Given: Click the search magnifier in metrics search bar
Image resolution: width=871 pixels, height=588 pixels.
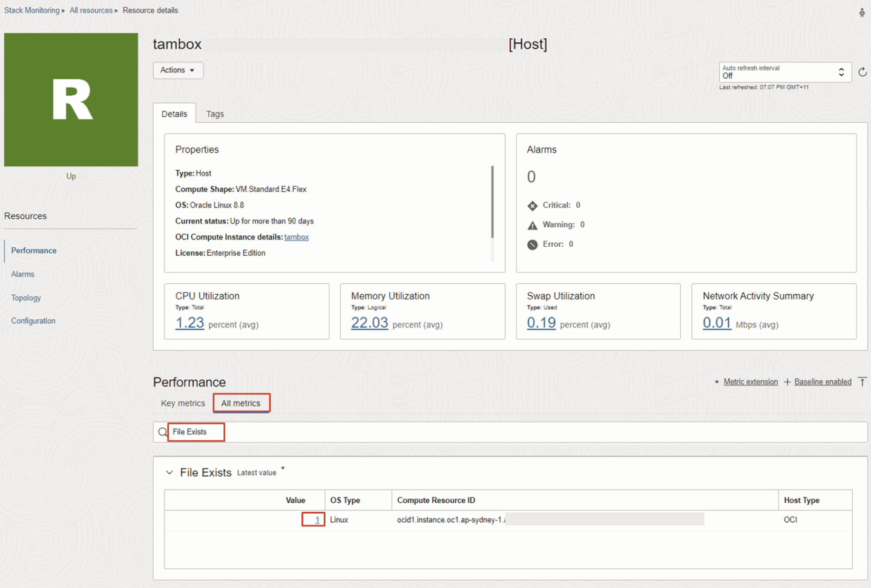Looking at the screenshot, I should click(x=162, y=432).
